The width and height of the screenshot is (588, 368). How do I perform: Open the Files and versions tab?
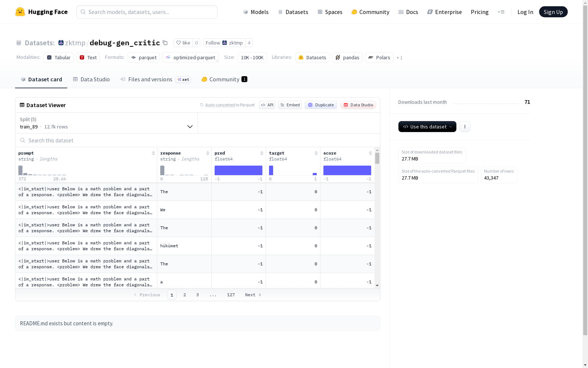[155, 79]
